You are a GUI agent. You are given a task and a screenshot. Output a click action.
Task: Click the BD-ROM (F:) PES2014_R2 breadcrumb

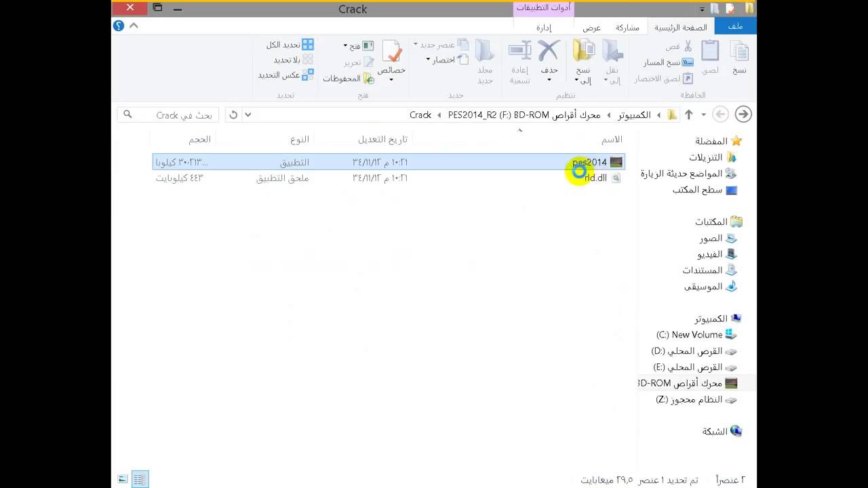click(x=524, y=115)
